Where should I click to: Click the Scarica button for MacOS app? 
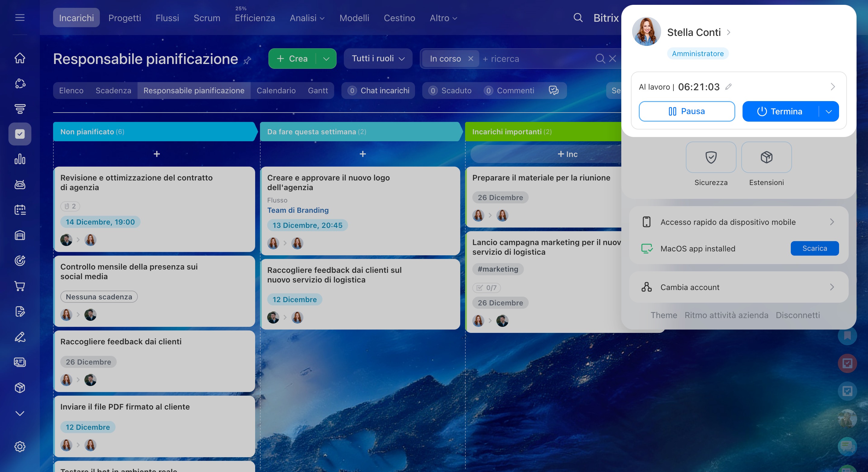click(x=814, y=248)
